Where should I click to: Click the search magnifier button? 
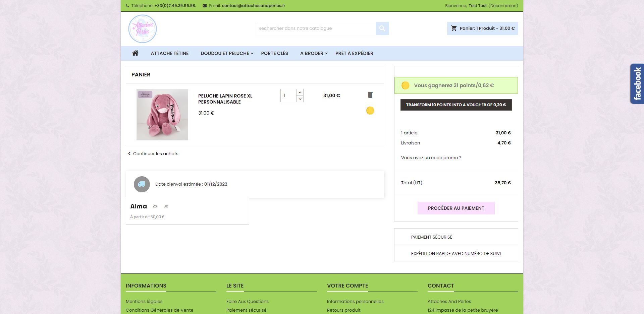382,28
